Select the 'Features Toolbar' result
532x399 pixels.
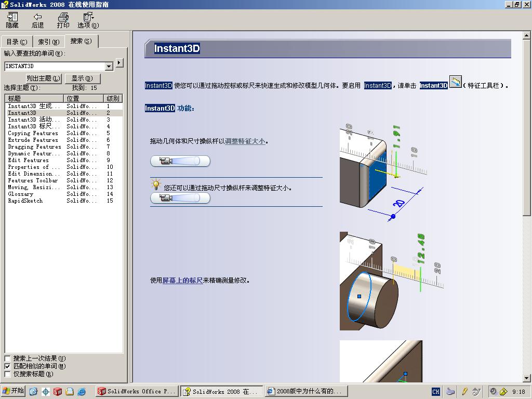[64, 180]
